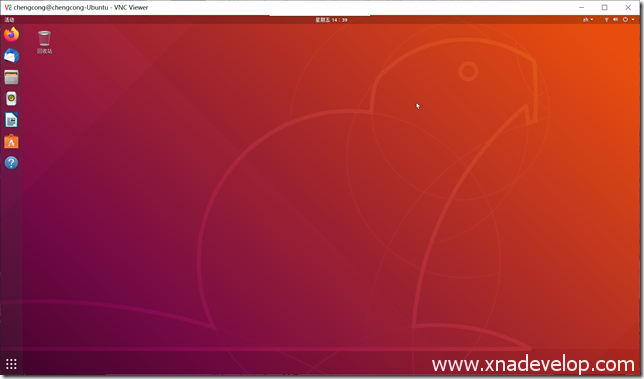Open the Help question mark icon
This screenshot has height=379, width=644.
(12, 163)
